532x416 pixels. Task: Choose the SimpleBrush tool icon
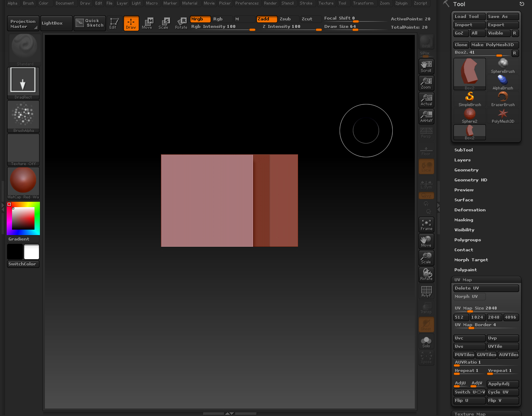[x=470, y=99]
